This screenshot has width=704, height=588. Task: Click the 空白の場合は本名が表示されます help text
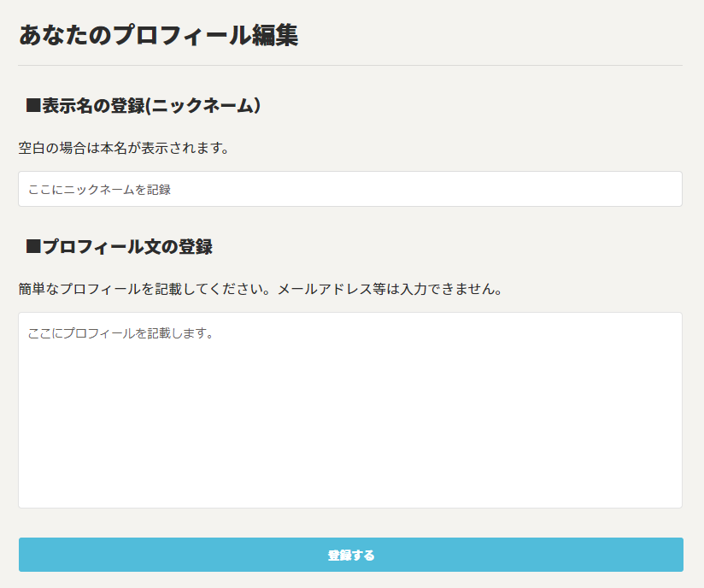(124, 148)
